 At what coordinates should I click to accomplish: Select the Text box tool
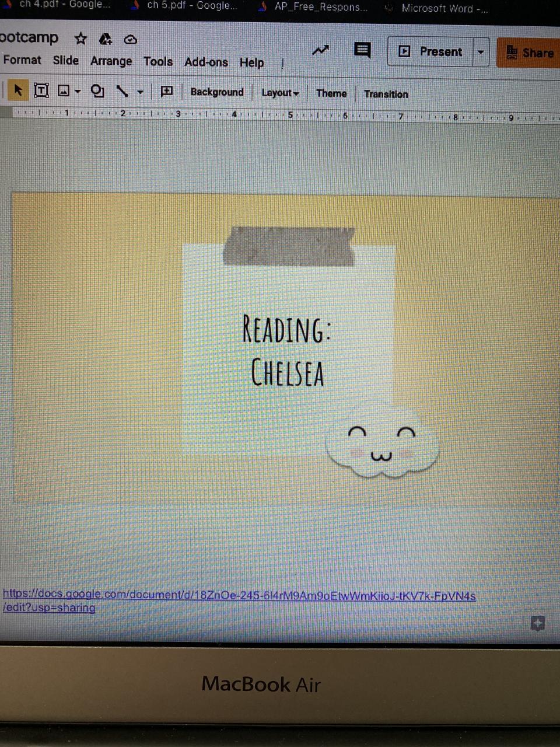point(41,90)
